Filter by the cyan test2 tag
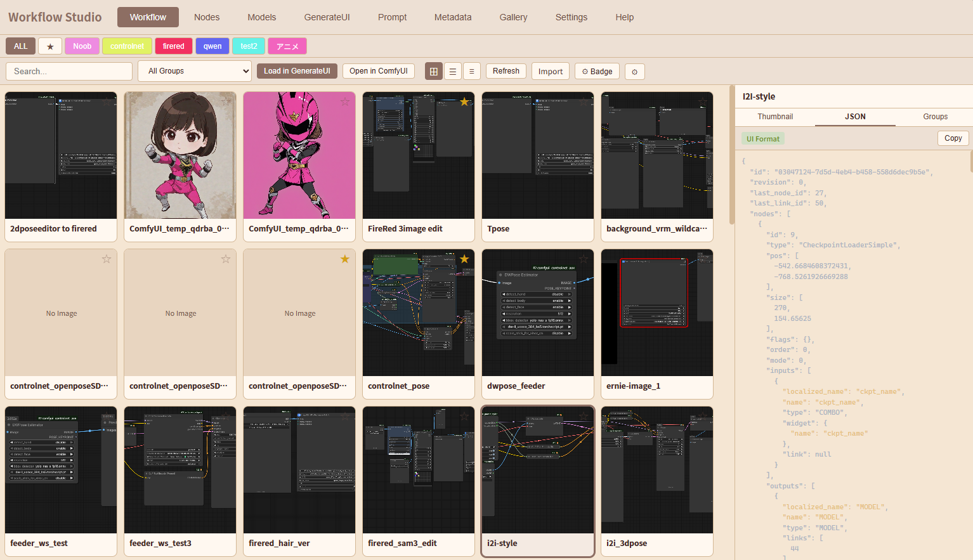973x560 pixels. click(x=249, y=46)
